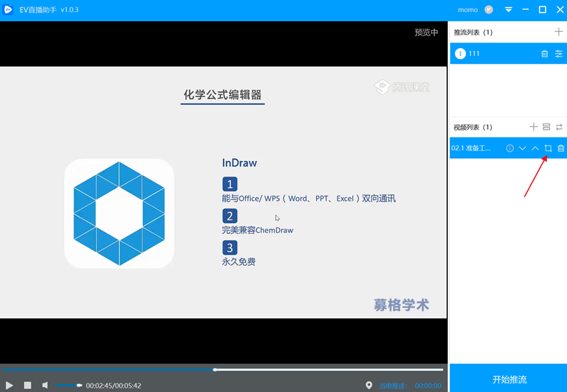Mute the speaker volume icon

pyautogui.click(x=45, y=386)
